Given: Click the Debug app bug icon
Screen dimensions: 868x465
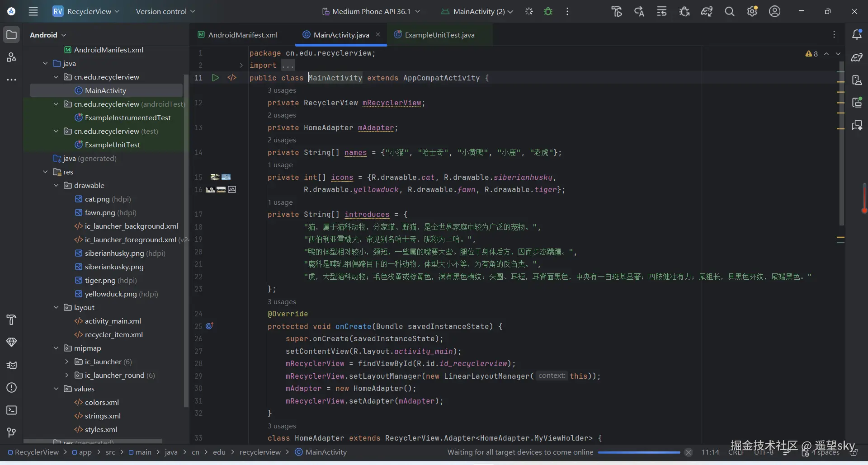Looking at the screenshot, I should 548,11.
